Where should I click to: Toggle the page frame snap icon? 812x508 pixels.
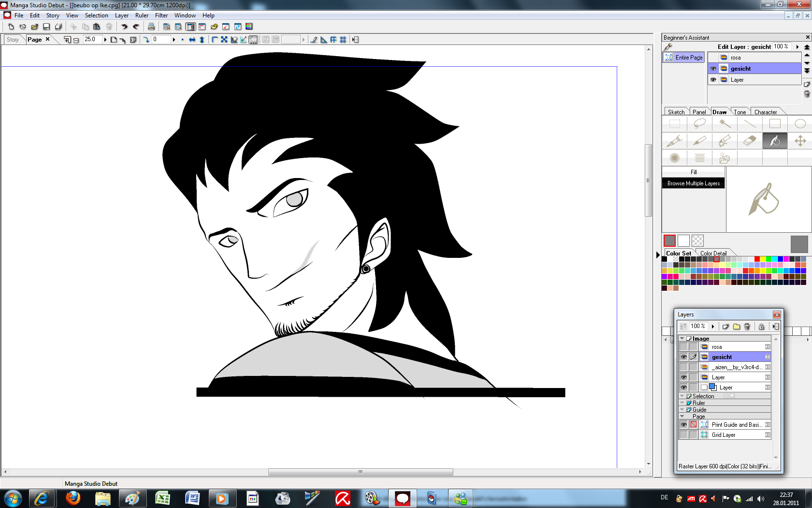coord(253,40)
